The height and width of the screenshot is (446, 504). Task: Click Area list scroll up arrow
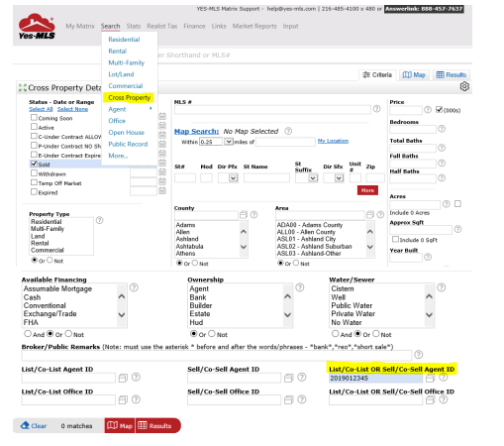point(370,232)
